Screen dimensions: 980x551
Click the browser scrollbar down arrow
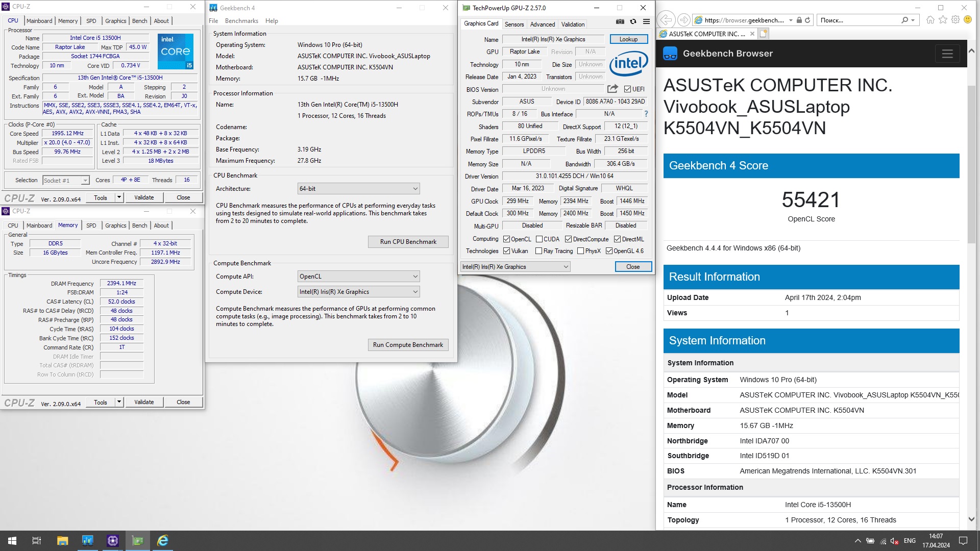click(x=971, y=519)
